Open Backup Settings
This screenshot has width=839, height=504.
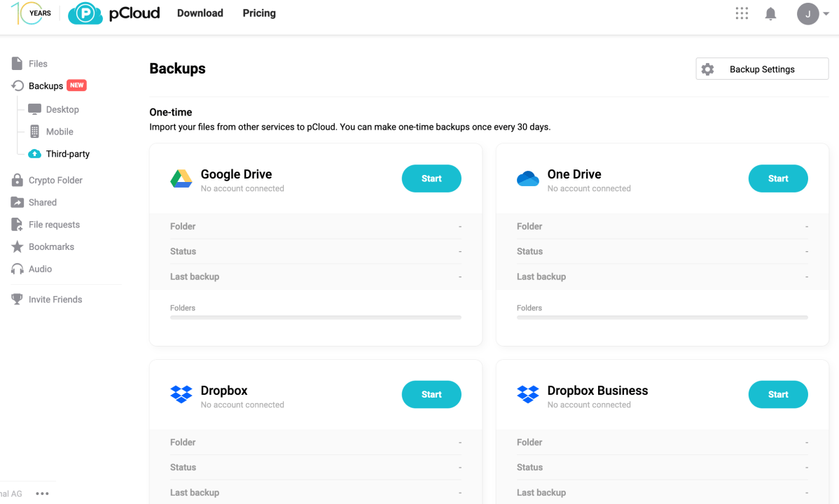point(762,69)
